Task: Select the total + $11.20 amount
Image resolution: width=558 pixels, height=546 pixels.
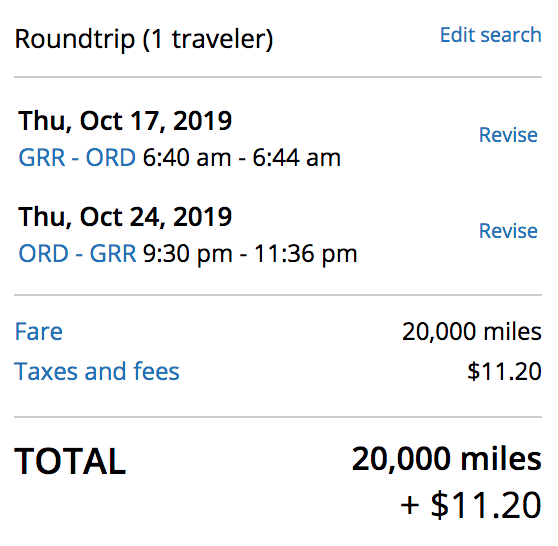Action: 471,505
